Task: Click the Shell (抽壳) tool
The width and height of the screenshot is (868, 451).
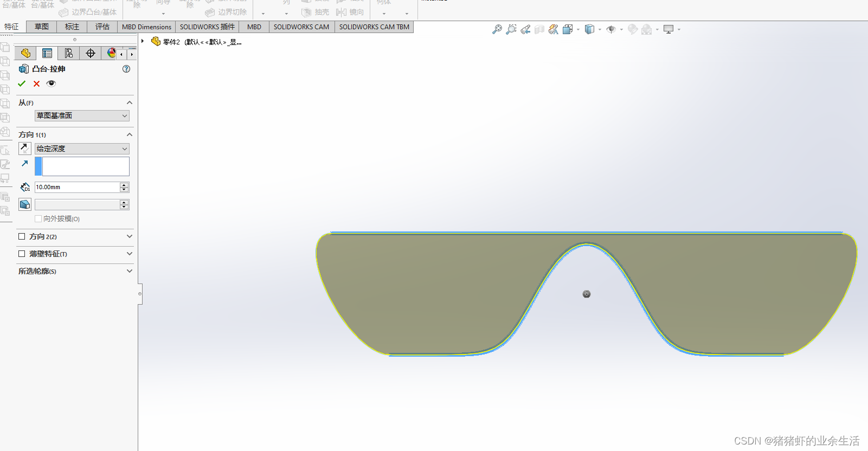Action: pyautogui.click(x=316, y=12)
